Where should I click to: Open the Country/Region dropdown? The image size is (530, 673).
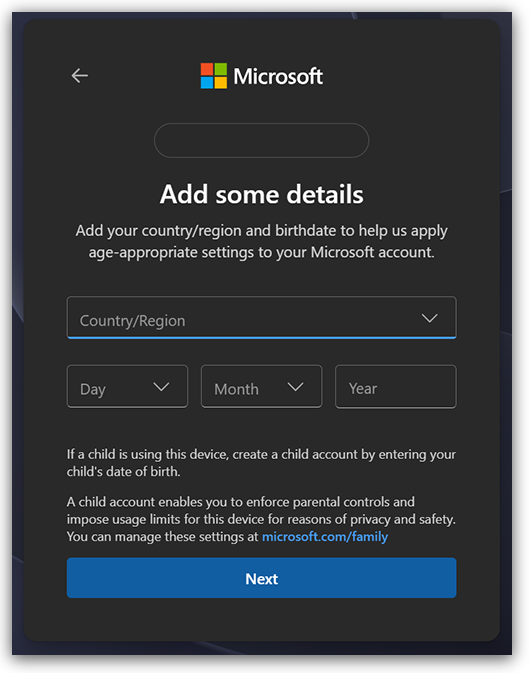click(261, 318)
